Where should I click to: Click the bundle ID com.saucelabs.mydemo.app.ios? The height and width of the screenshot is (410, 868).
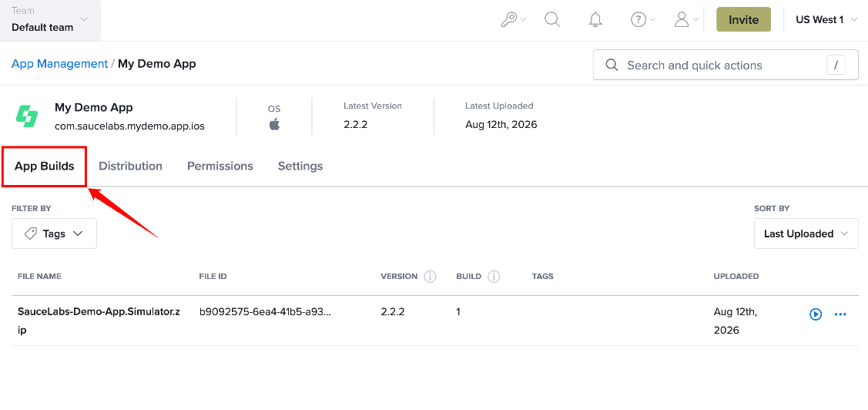[129, 126]
